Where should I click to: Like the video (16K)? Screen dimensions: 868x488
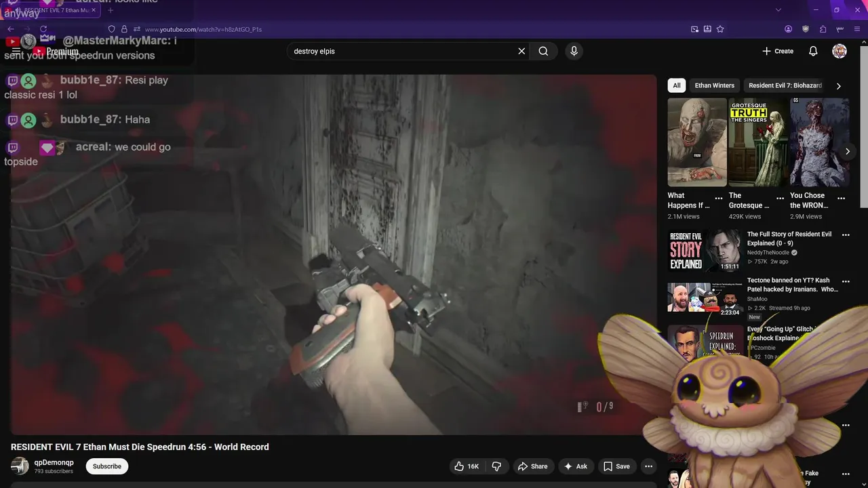pos(467,466)
